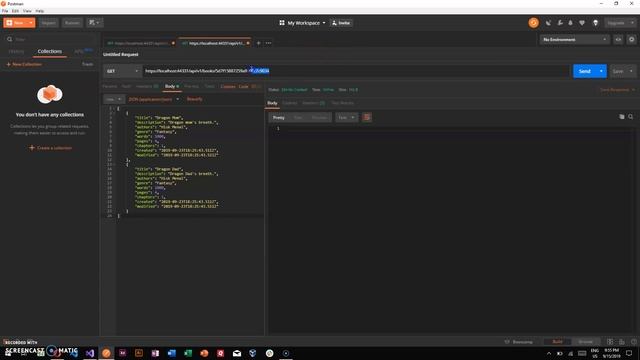Click the Bootcamp status bar button
Screen dimensions: 640x360
pos(519,342)
